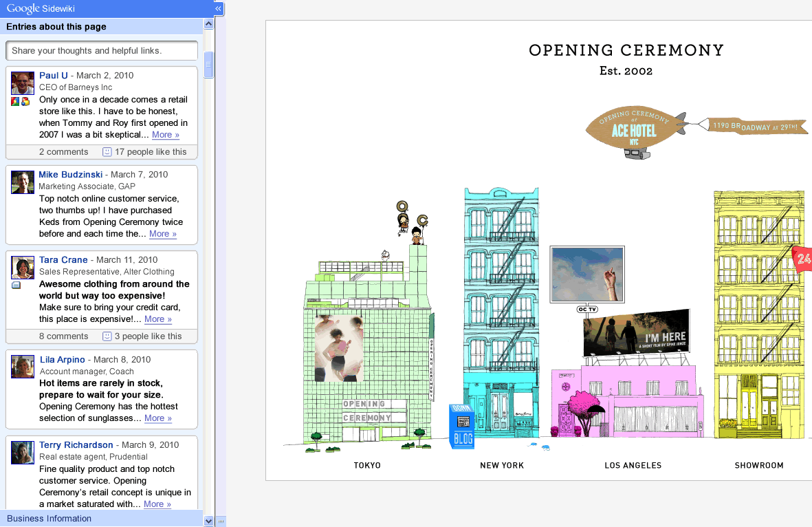Expand Tara Crane's entry with More link
The width and height of the screenshot is (812, 527).
(158, 319)
